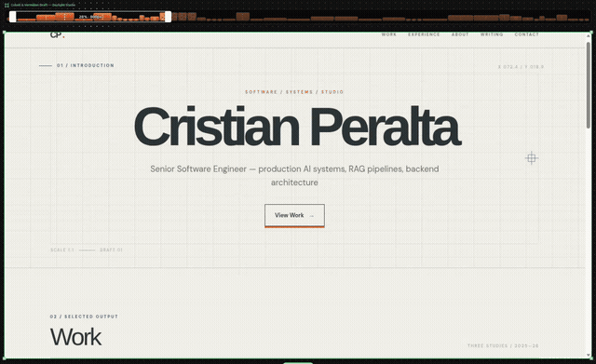Click the "THREE STUDIES / 2025–26" text
The width and height of the screenshot is (596, 364).
pos(503,345)
